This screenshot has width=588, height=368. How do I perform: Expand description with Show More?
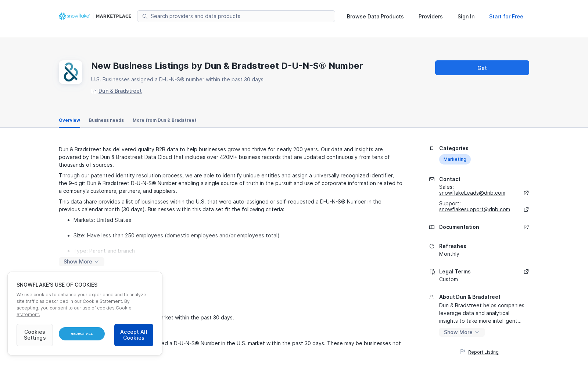tap(82, 262)
